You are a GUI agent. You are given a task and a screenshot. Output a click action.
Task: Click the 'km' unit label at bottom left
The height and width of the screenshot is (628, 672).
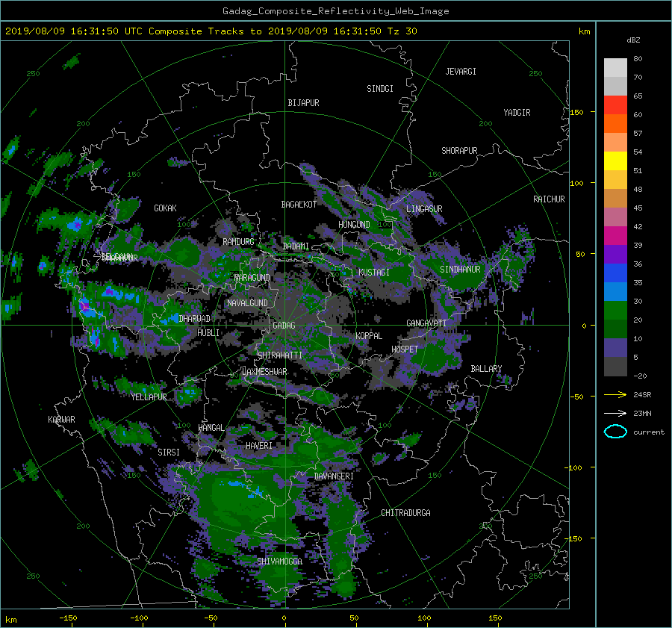11,620
